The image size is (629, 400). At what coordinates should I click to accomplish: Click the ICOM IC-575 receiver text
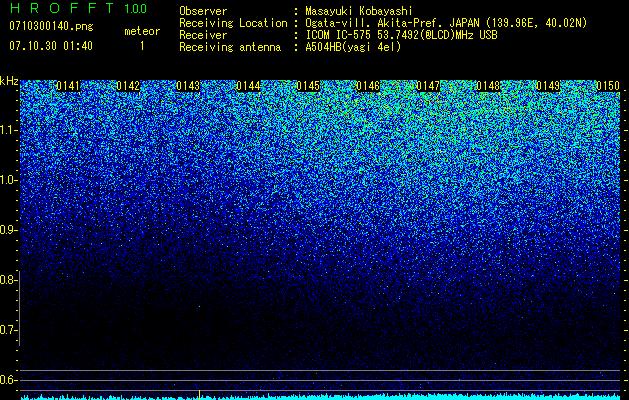pyautogui.click(x=401, y=35)
